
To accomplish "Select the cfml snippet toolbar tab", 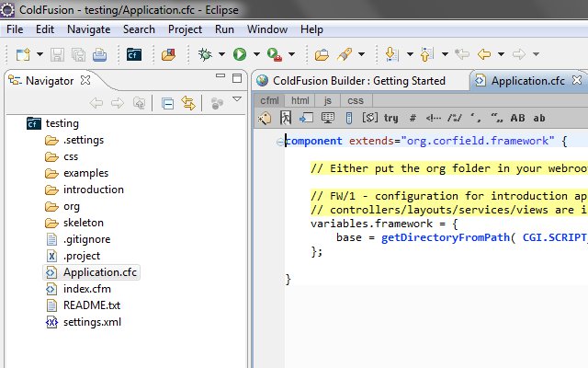I will coord(269,100).
